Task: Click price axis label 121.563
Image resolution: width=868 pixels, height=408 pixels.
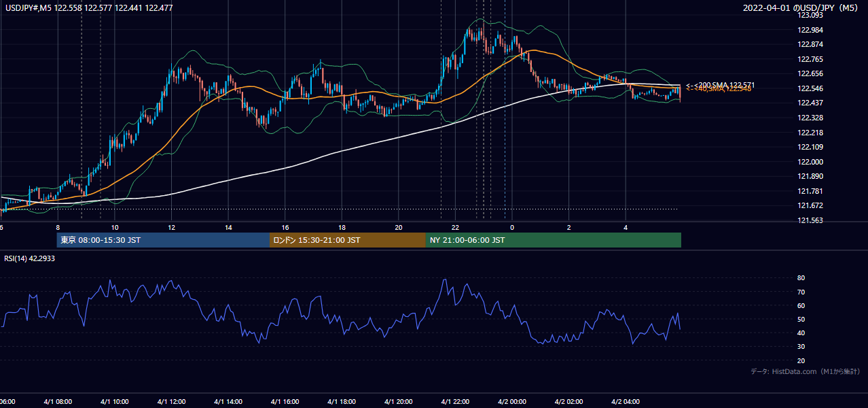Action: (810, 220)
